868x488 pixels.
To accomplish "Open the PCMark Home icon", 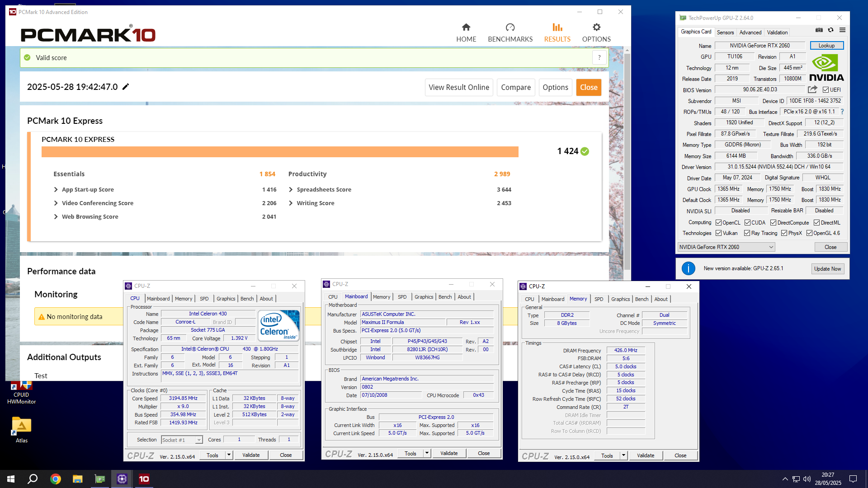I will [466, 27].
